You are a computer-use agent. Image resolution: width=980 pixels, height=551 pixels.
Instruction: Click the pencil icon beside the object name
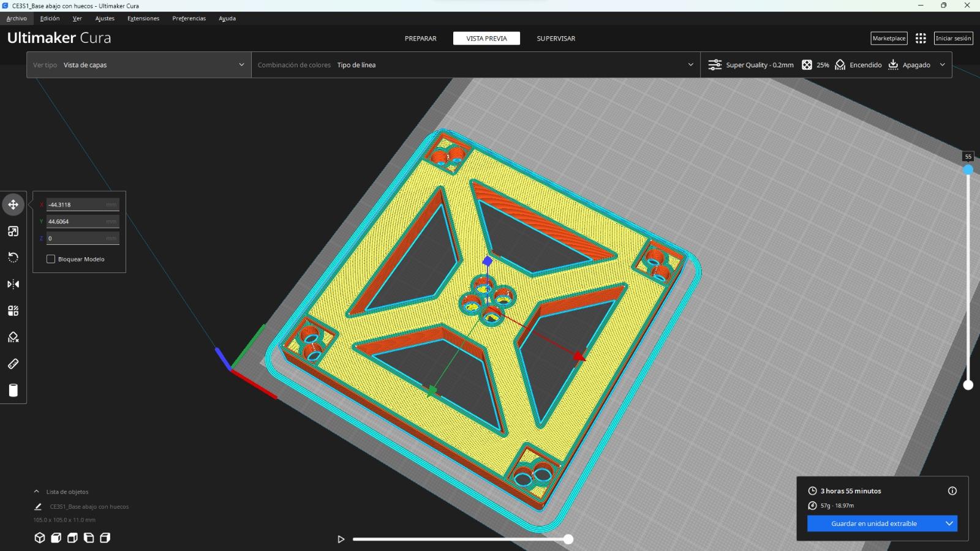pyautogui.click(x=38, y=507)
